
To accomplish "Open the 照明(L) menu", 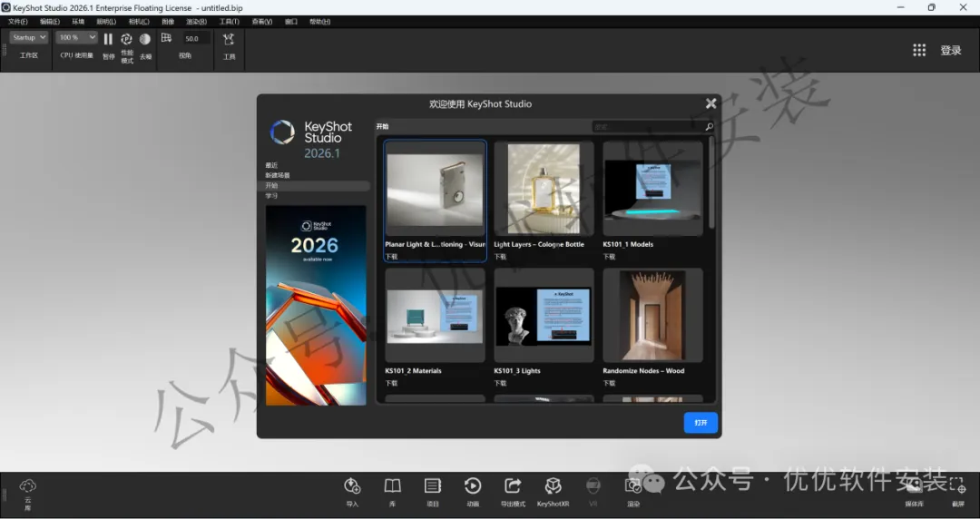I will (106, 21).
